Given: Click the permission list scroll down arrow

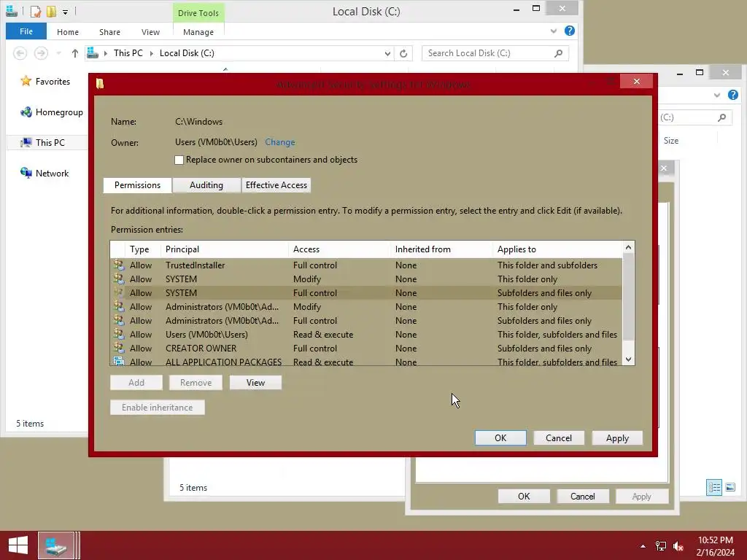Looking at the screenshot, I should (x=628, y=359).
